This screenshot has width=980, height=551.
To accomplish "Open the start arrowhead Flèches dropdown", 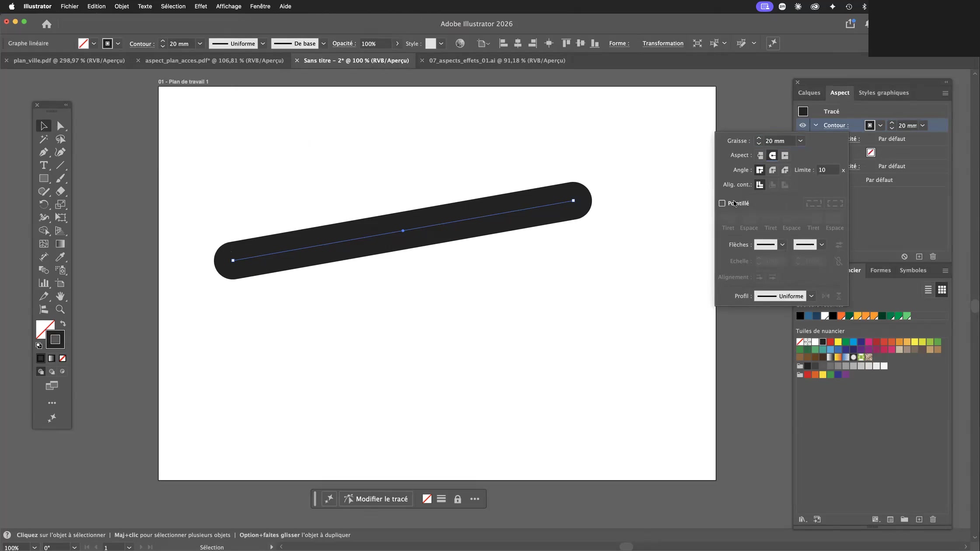I will tap(782, 245).
